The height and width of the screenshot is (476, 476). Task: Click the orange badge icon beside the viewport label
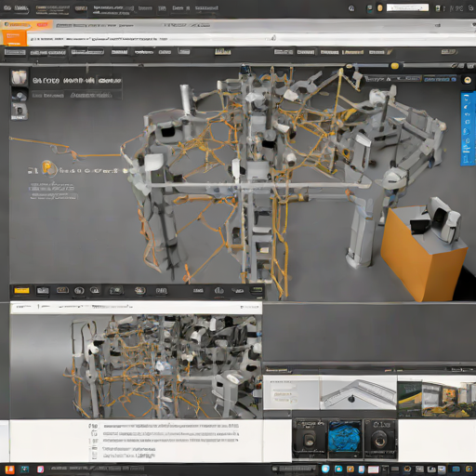click(x=48, y=169)
